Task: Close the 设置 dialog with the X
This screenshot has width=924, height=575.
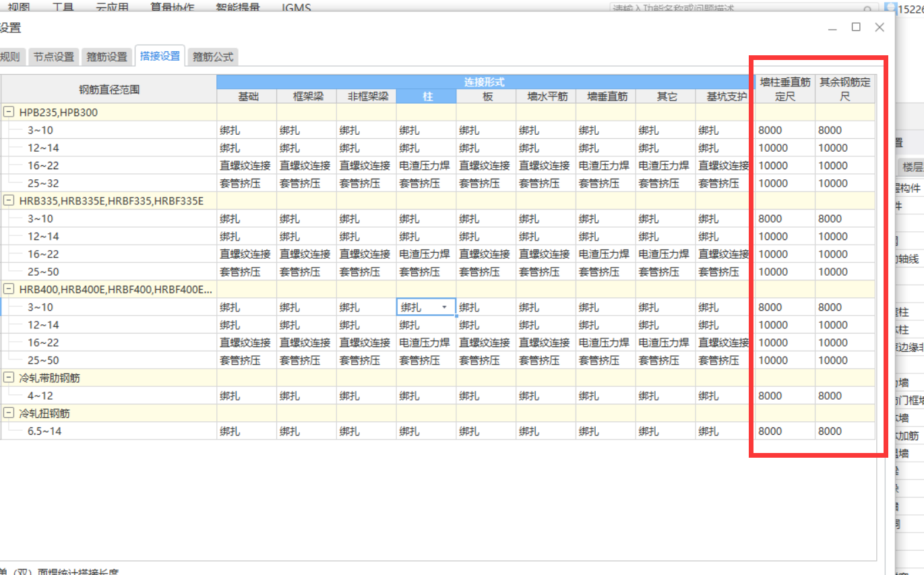Action: click(880, 27)
